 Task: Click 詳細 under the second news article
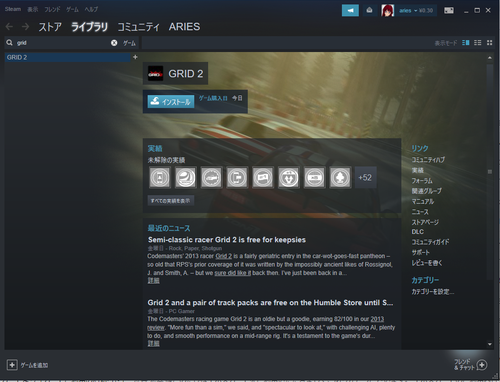(153, 343)
